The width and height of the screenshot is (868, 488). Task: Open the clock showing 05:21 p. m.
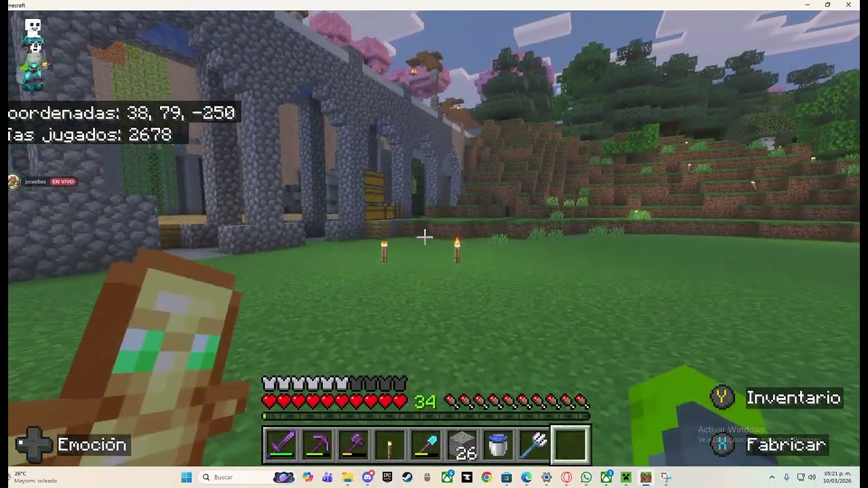point(837,477)
